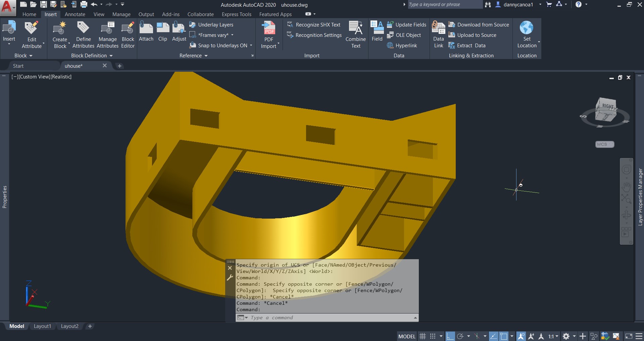Toggle automatic annotation scale update
This screenshot has width=644, height=341.
(x=531, y=336)
